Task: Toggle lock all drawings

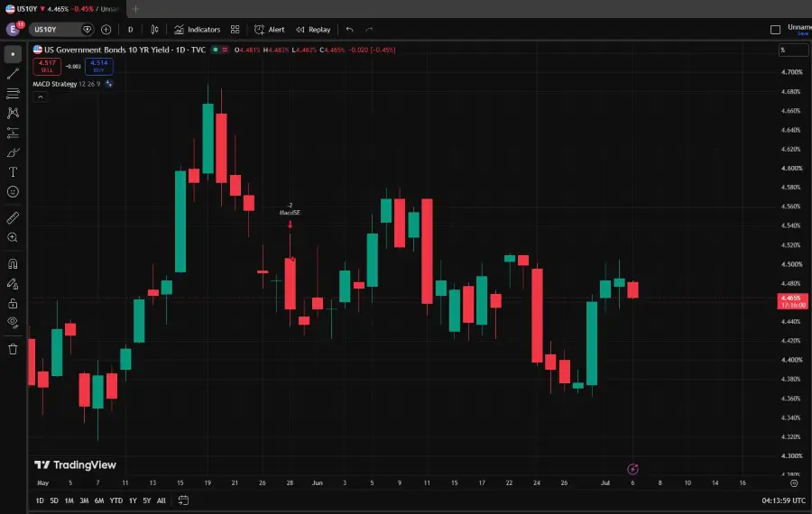Action: [x=13, y=303]
